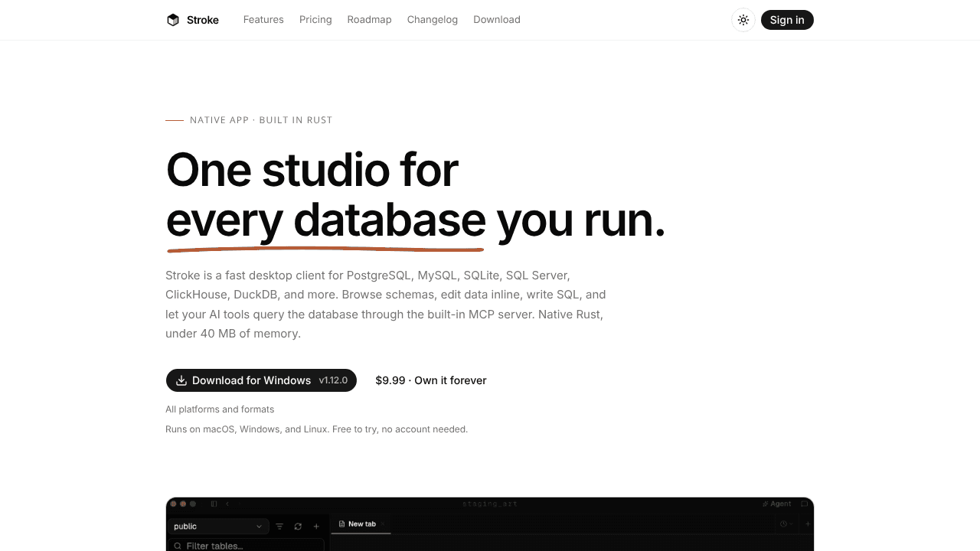Screen dimensions: 980x551
Task: Open the Features nav item
Action: [x=263, y=20]
